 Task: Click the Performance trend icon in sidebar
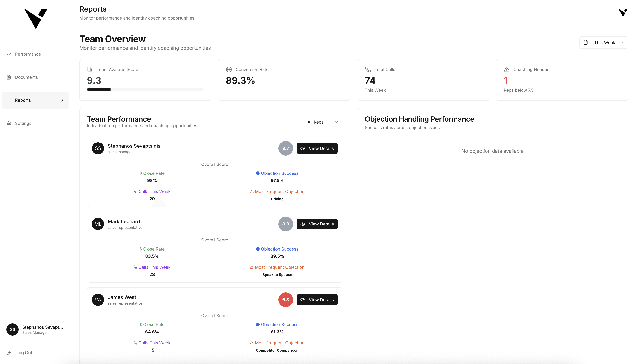click(x=9, y=54)
